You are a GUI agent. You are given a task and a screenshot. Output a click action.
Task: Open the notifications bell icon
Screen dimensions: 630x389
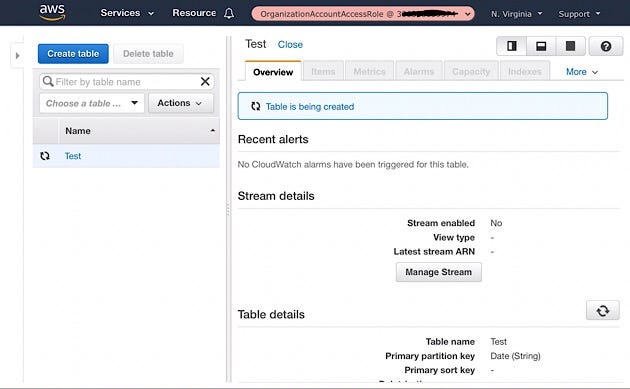click(x=229, y=14)
